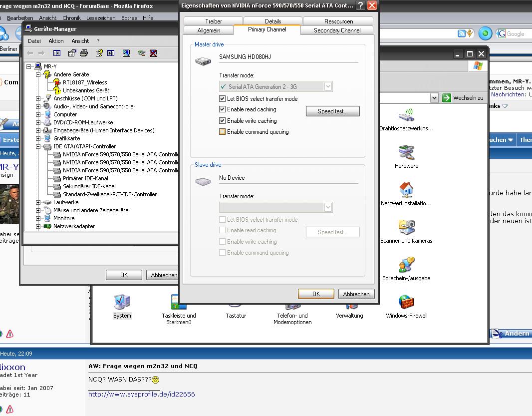The height and width of the screenshot is (416, 532).
Task: Click the red warning triangle under nixxon's post
Action: pos(10,409)
